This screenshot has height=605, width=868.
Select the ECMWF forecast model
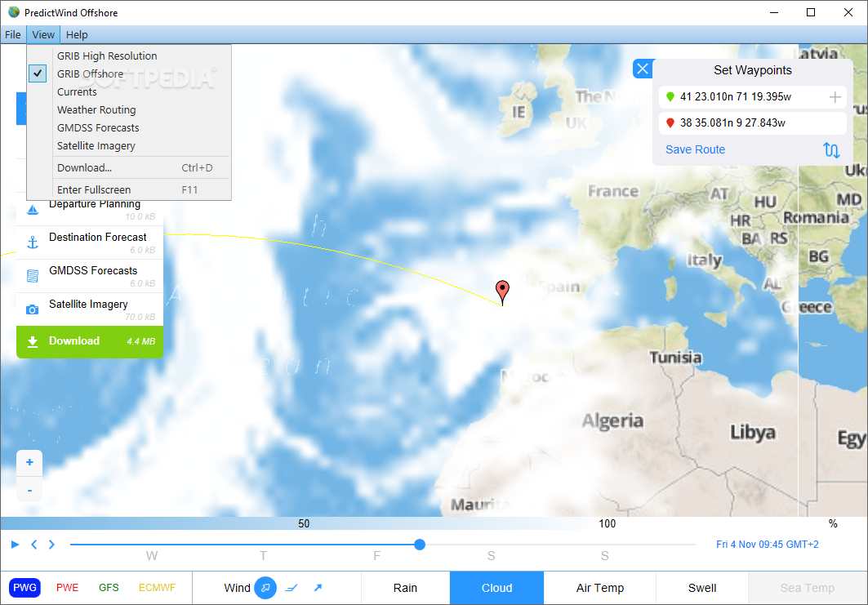(x=158, y=588)
